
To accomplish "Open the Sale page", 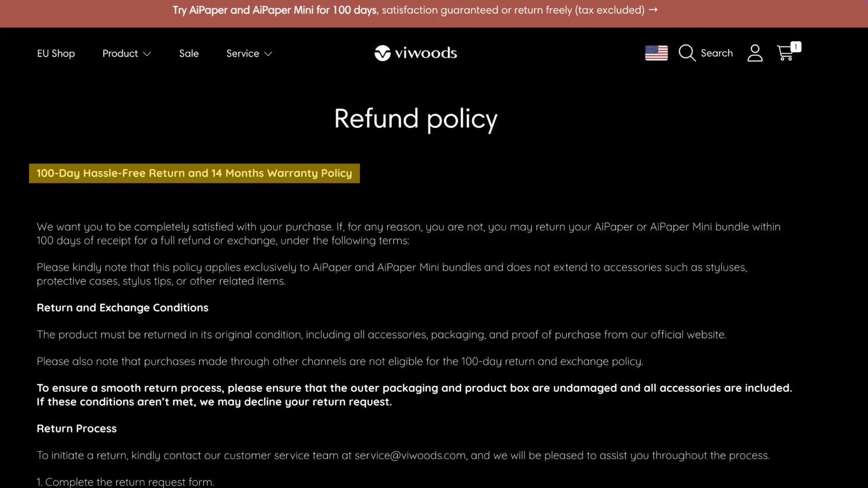I will (x=188, y=53).
